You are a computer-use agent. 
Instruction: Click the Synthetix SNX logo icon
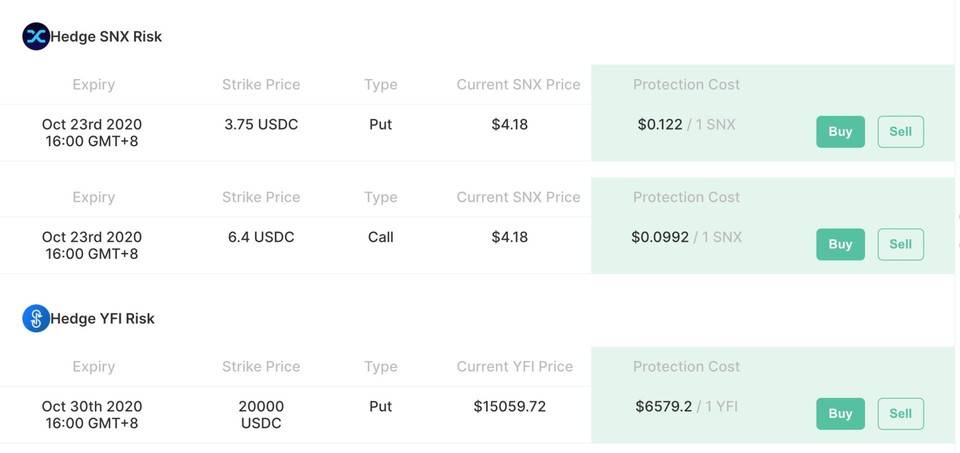tap(36, 37)
